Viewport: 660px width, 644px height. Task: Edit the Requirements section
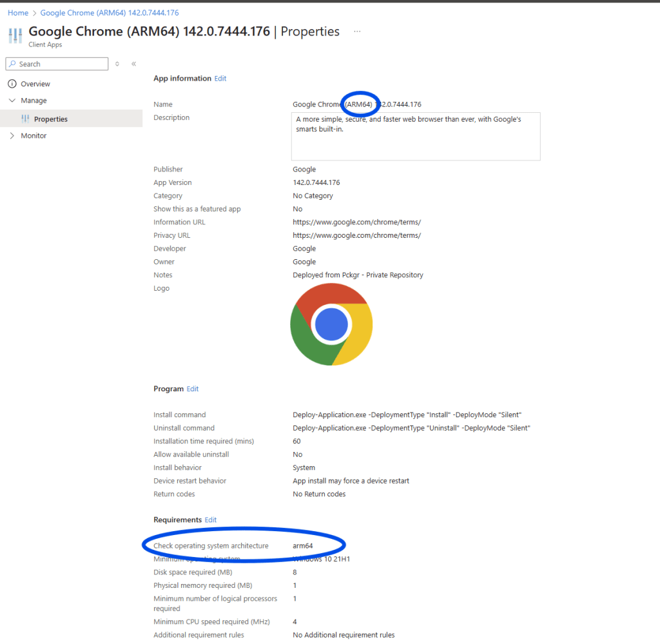point(210,520)
